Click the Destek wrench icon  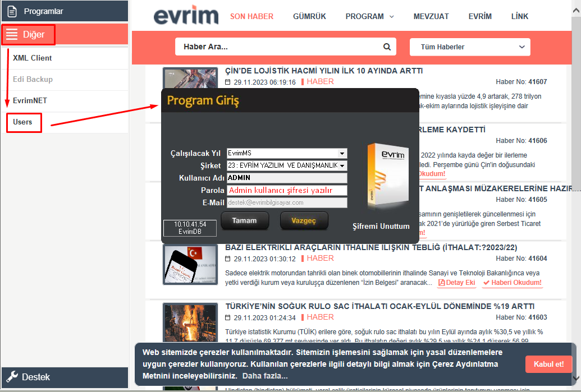pyautogui.click(x=12, y=377)
